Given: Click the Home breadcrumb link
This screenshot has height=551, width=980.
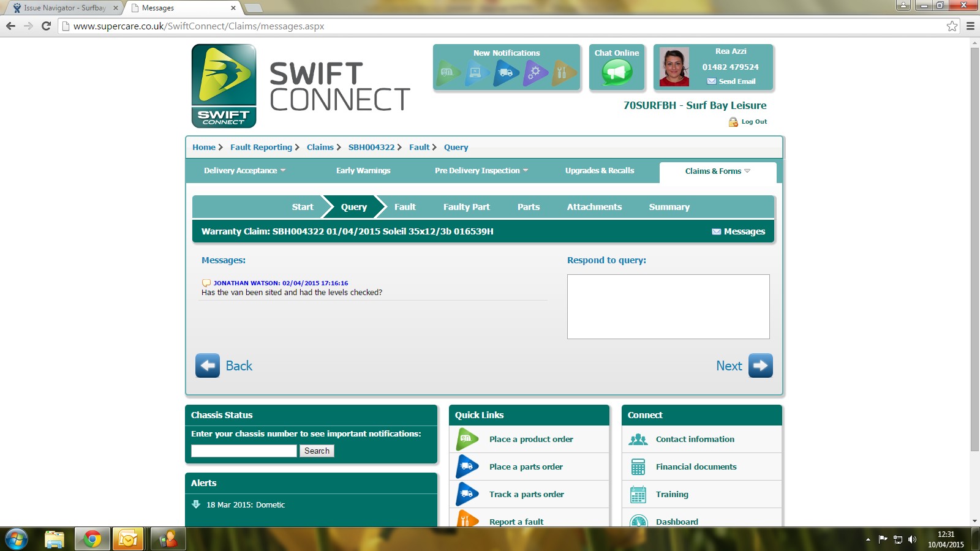Looking at the screenshot, I should pyautogui.click(x=204, y=148).
